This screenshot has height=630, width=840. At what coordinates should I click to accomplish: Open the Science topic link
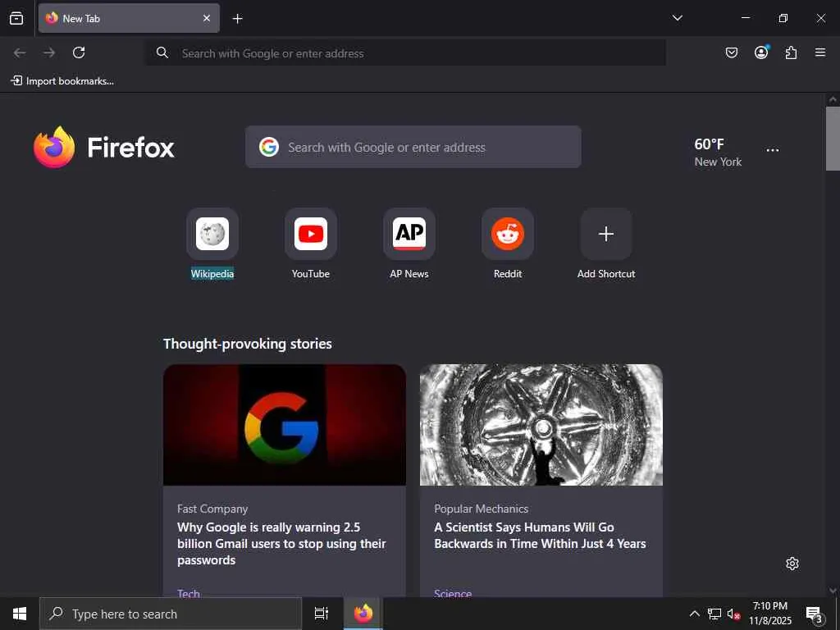point(453,593)
